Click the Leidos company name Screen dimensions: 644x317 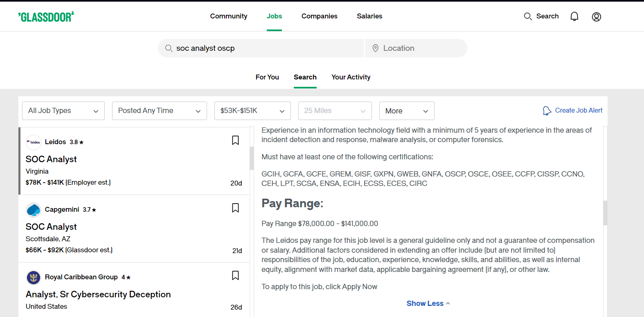[55, 142]
